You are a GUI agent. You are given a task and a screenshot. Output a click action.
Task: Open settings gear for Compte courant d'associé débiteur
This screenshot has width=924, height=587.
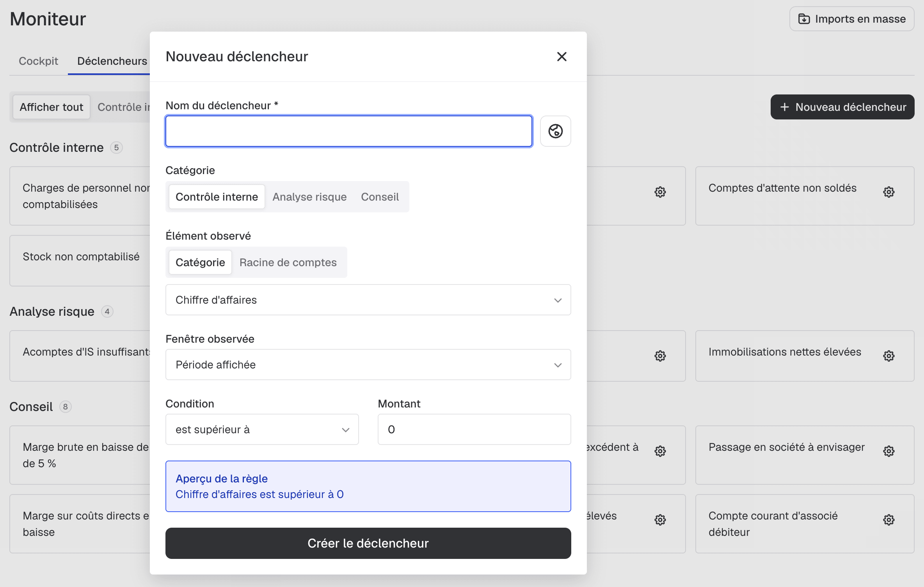888,519
